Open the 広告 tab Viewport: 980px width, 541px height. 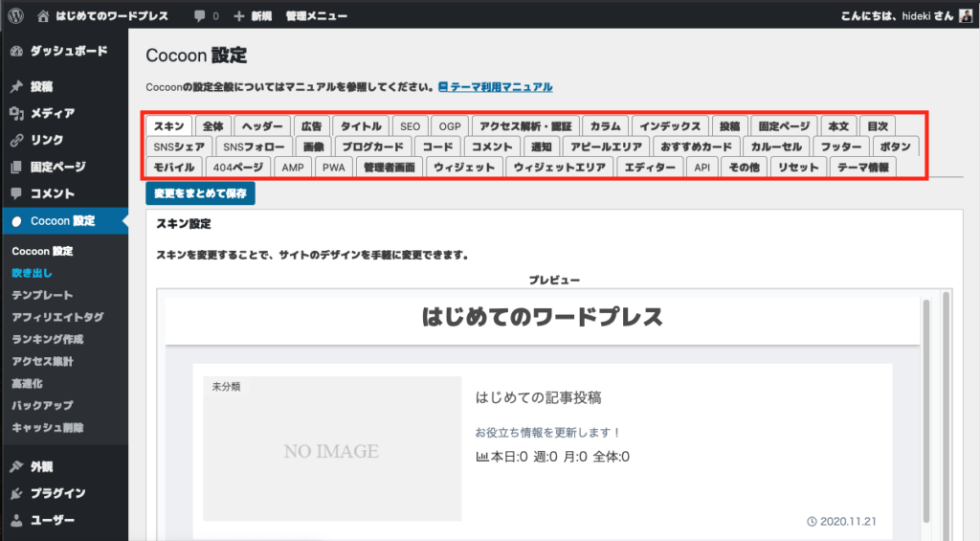pos(311,126)
